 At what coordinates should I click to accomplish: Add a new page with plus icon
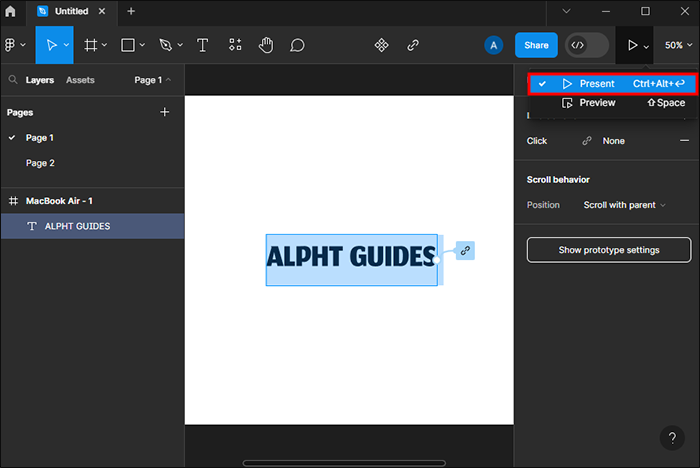coord(165,113)
